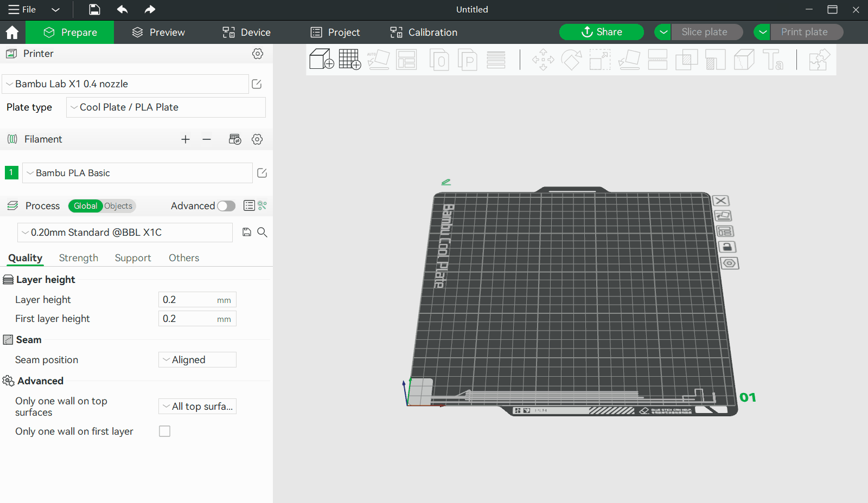Switch to the Others settings tab
The width and height of the screenshot is (868, 503).
click(x=184, y=258)
